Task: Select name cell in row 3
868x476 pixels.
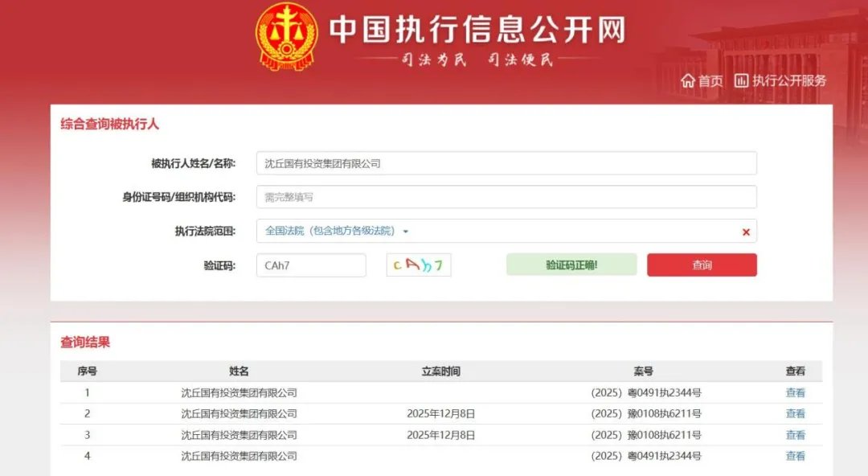Action: [240, 435]
